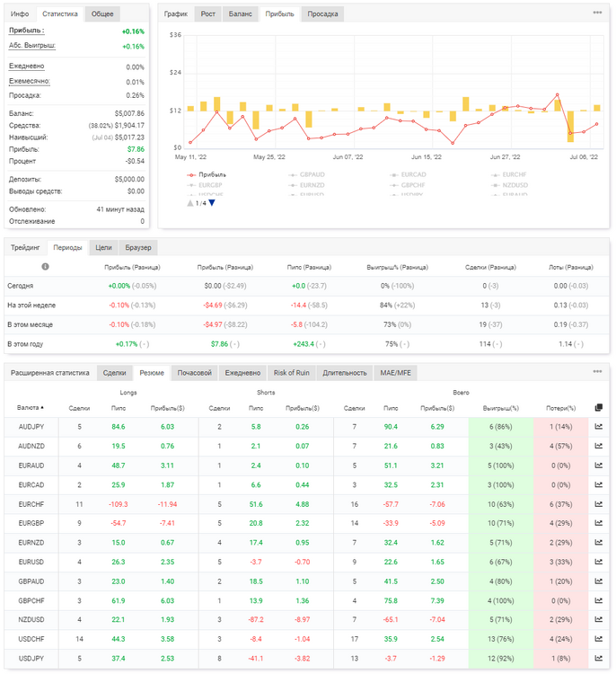The height and width of the screenshot is (674, 616).
Task: Click the В этом году row label
Action: pos(25,344)
